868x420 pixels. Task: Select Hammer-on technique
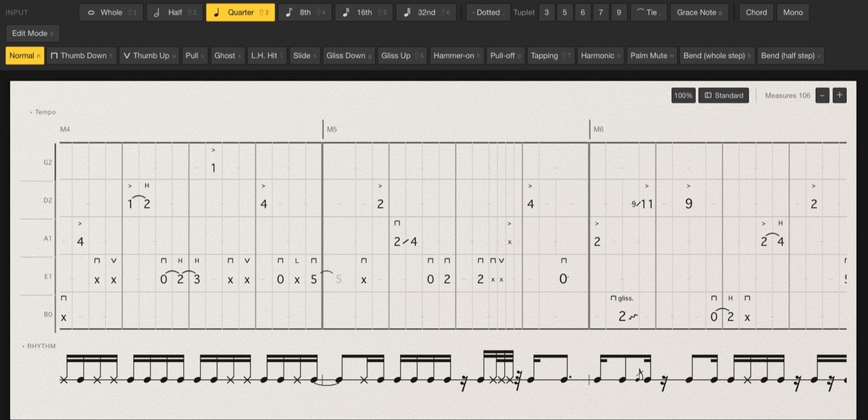pos(457,56)
